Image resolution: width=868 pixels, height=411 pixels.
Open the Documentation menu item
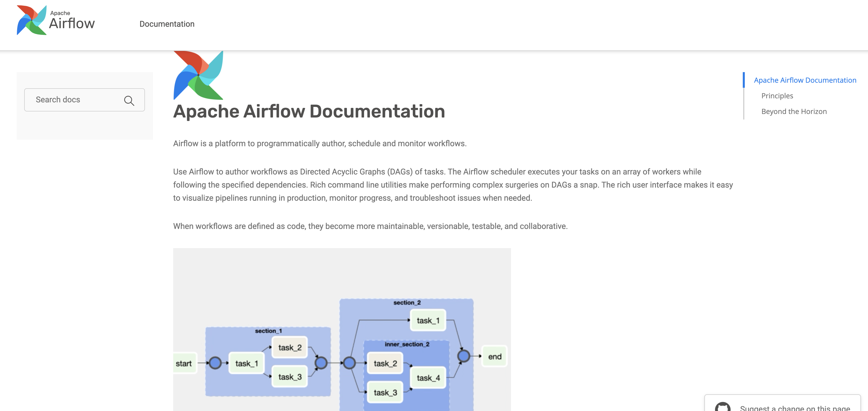click(x=167, y=24)
